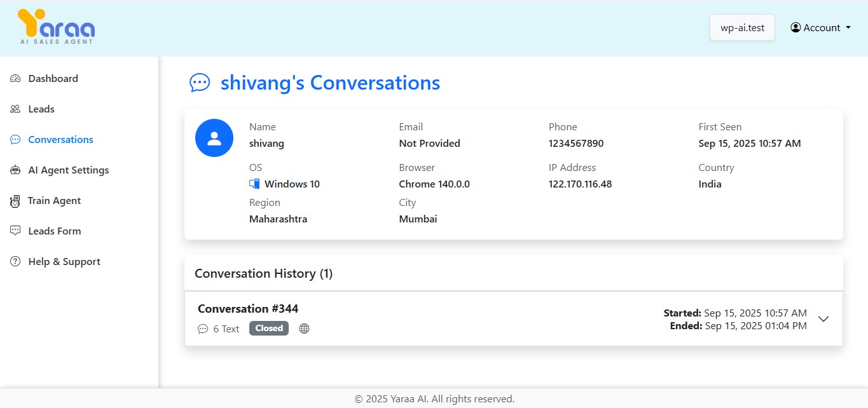
Task: Click the country value India
Action: pos(710,184)
